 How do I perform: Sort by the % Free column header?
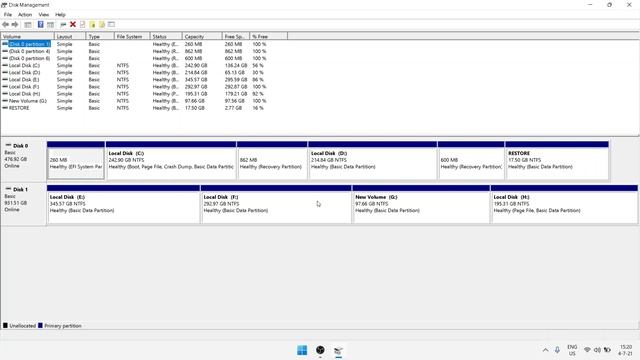(269, 37)
